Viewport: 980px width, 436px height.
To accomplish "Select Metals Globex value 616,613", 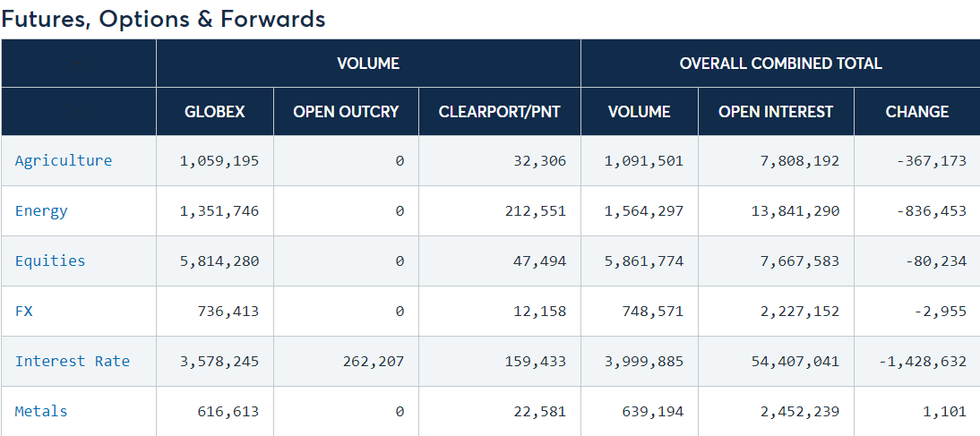I will coord(228,412).
